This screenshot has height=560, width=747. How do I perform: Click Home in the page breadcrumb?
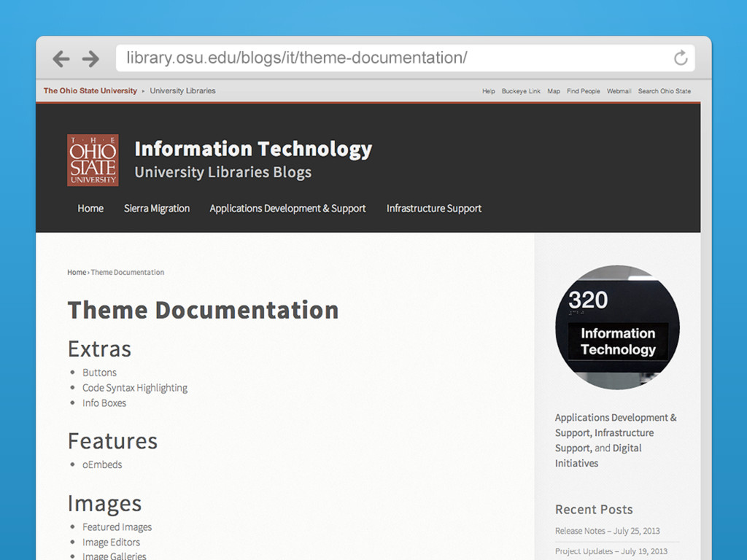[x=76, y=273]
